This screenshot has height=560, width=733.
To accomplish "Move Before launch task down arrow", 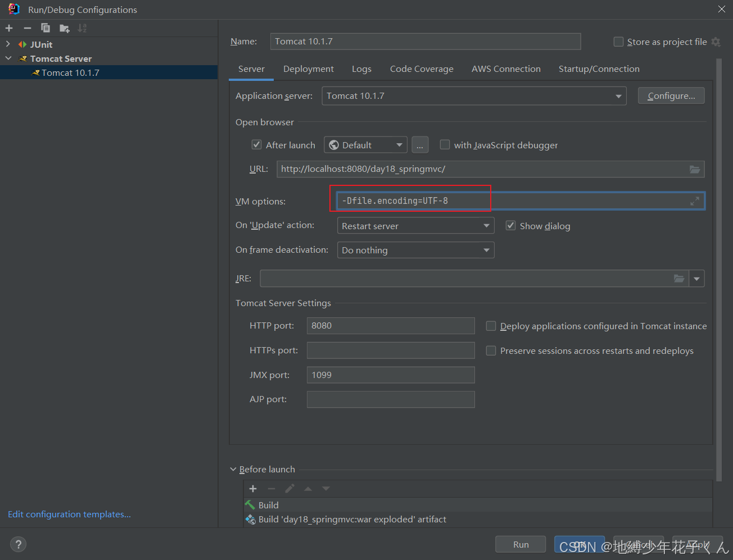I will pyautogui.click(x=326, y=489).
